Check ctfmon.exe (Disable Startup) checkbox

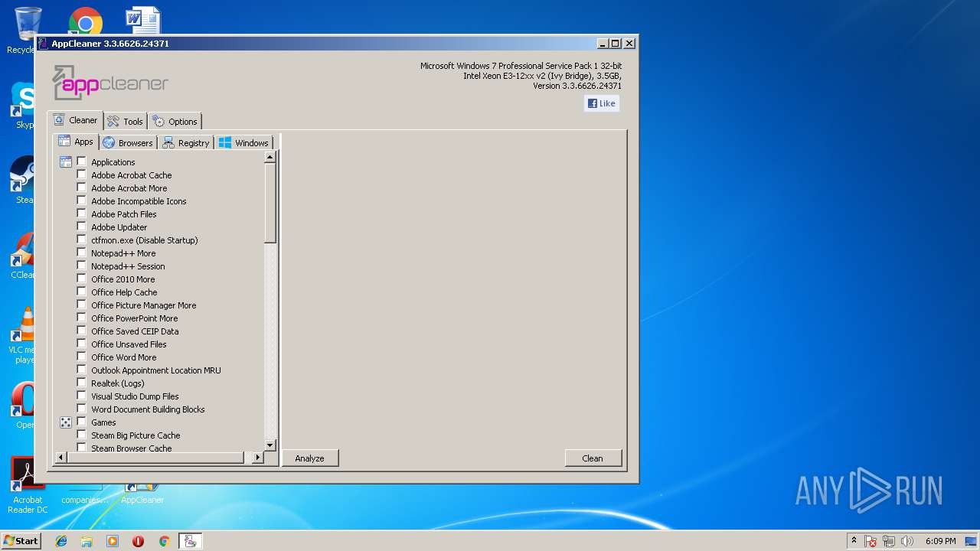coord(82,240)
